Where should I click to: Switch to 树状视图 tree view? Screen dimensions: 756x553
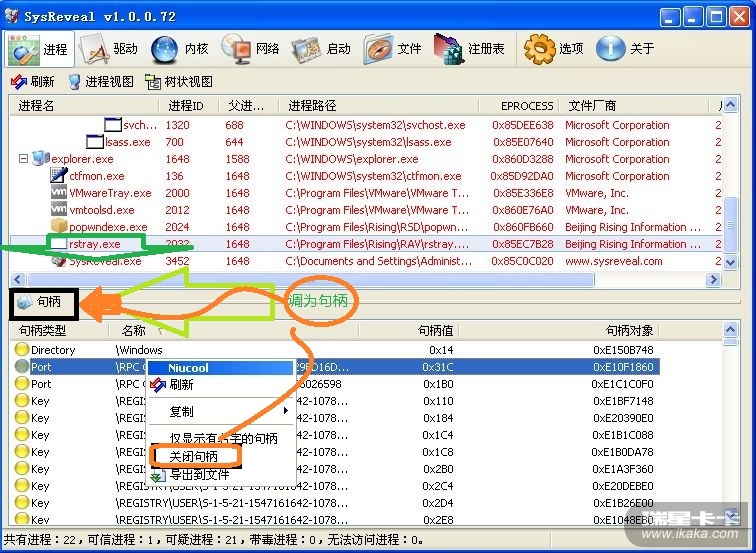coord(179,81)
